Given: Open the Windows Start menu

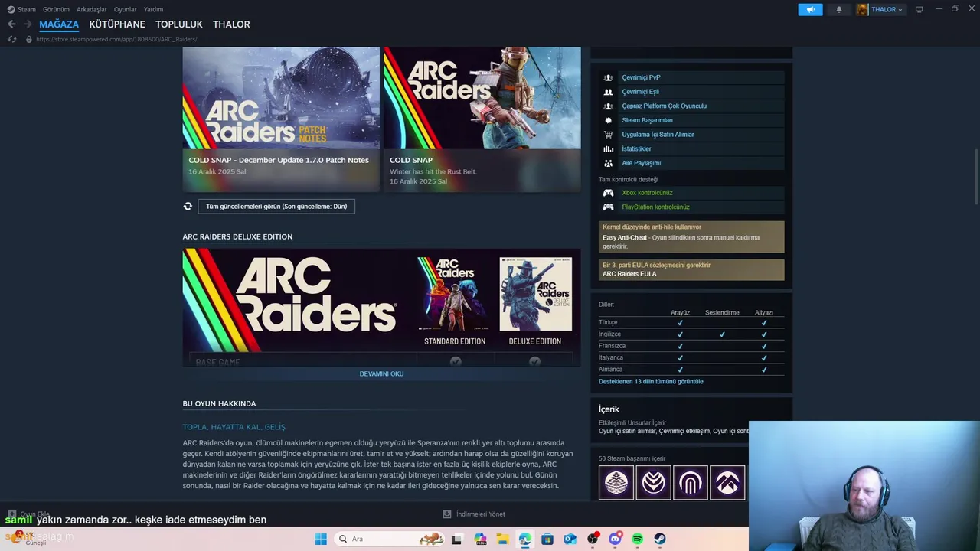Looking at the screenshot, I should [x=321, y=539].
